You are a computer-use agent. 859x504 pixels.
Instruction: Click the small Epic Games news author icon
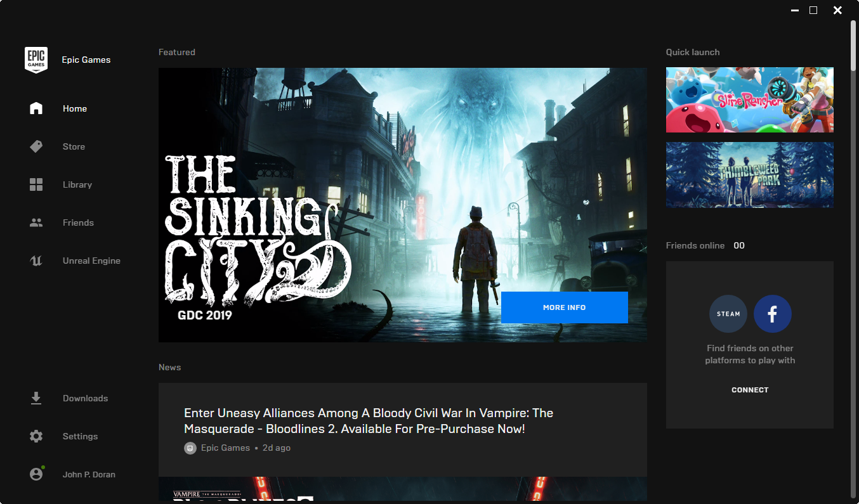click(x=190, y=448)
